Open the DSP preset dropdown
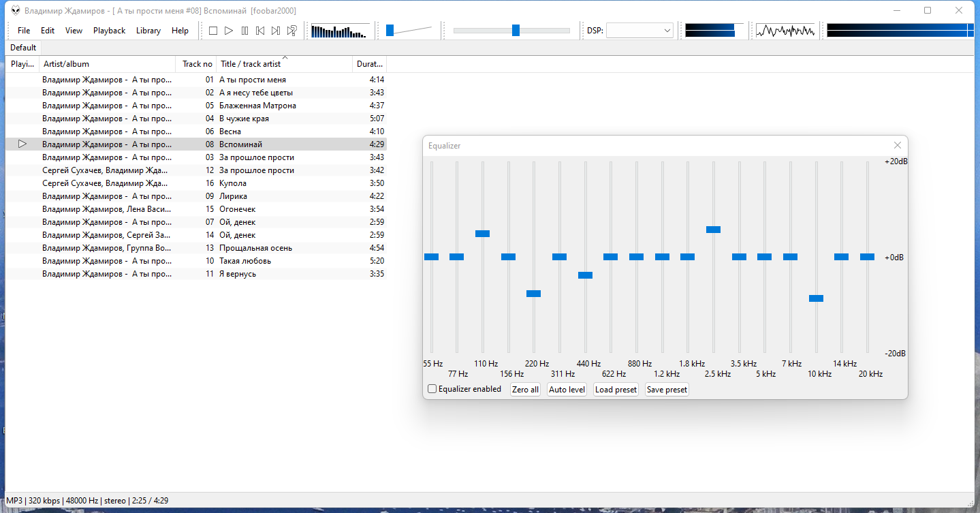Screen dimensions: 980x513 coord(639,31)
